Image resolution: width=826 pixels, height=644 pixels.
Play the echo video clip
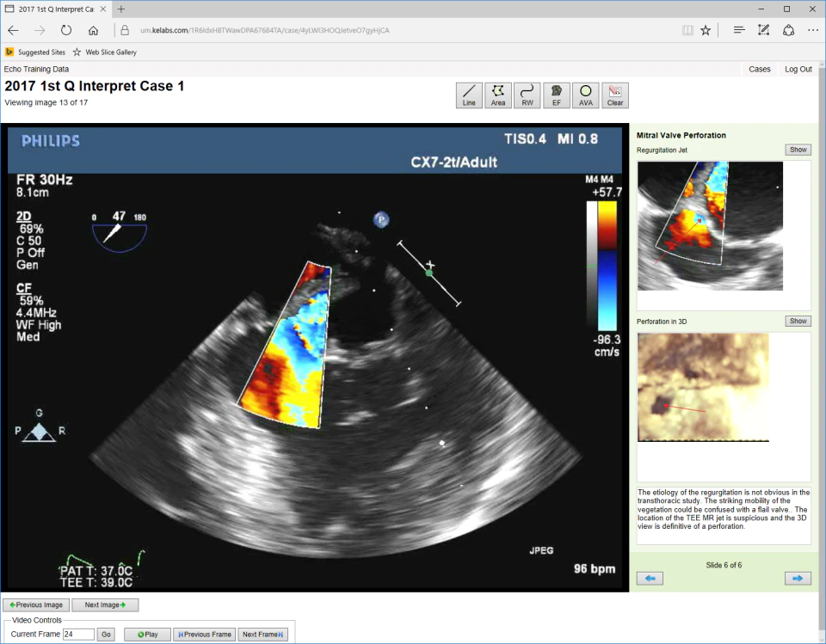click(148, 635)
